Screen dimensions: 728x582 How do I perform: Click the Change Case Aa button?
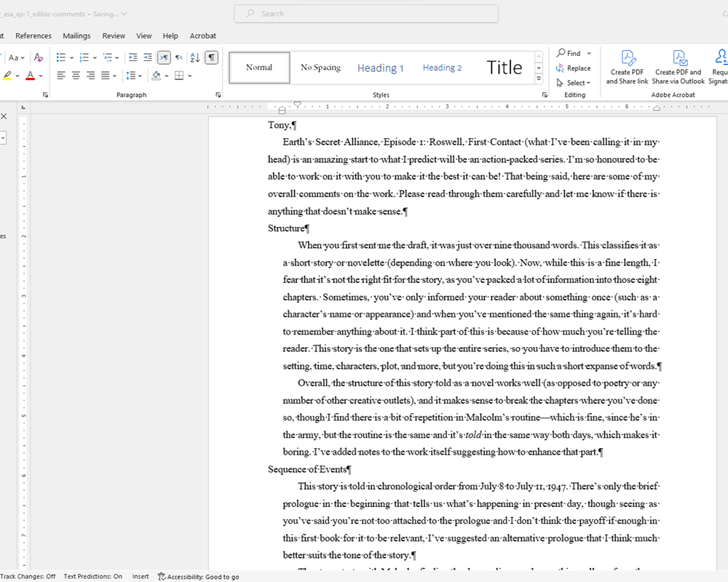[x=16, y=57]
